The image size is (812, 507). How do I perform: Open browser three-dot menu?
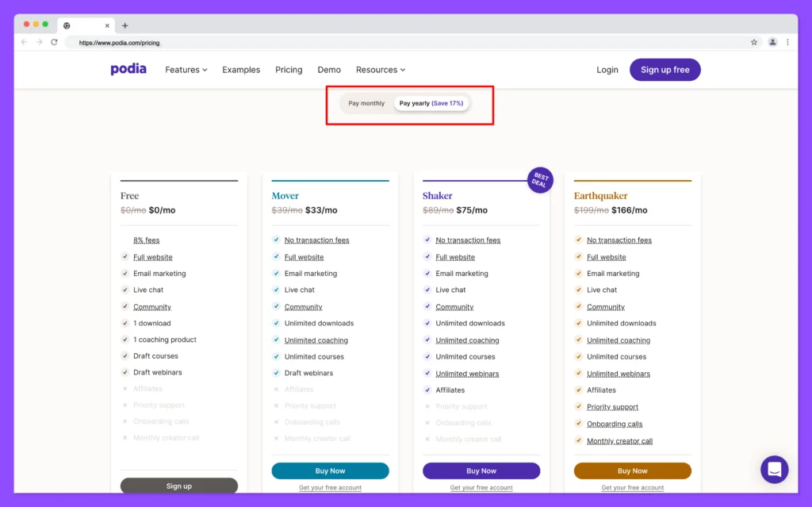tap(787, 42)
